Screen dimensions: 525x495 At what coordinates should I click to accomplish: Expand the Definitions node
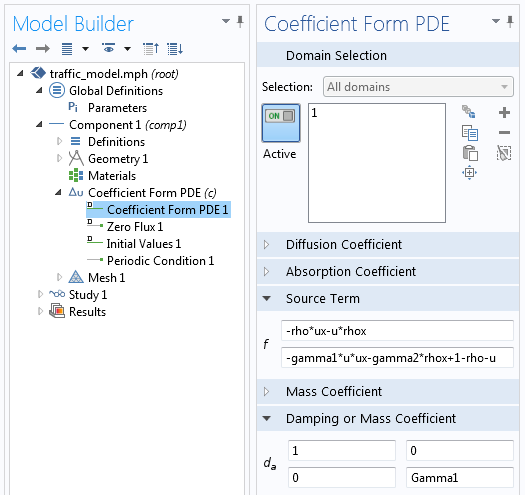click(x=59, y=141)
